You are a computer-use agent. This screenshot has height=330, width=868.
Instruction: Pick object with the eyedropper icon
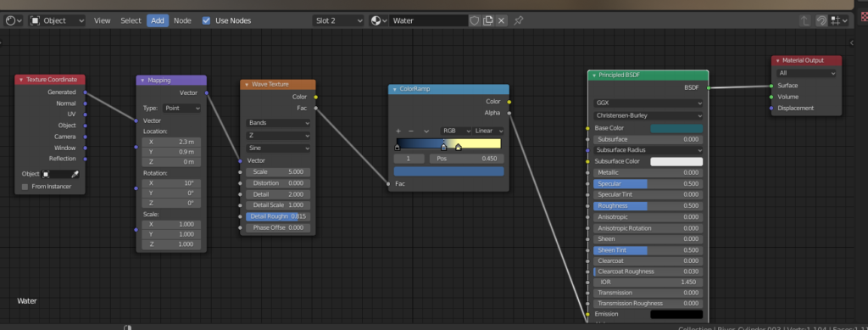75,174
